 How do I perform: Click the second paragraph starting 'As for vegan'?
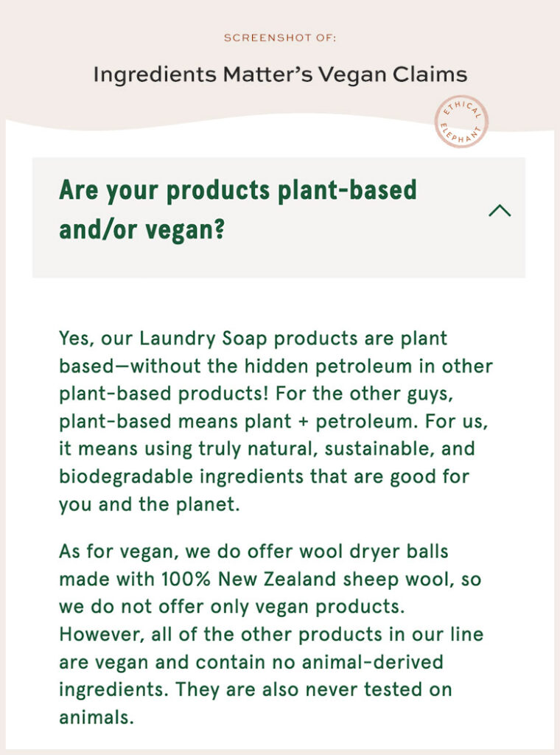(271, 634)
